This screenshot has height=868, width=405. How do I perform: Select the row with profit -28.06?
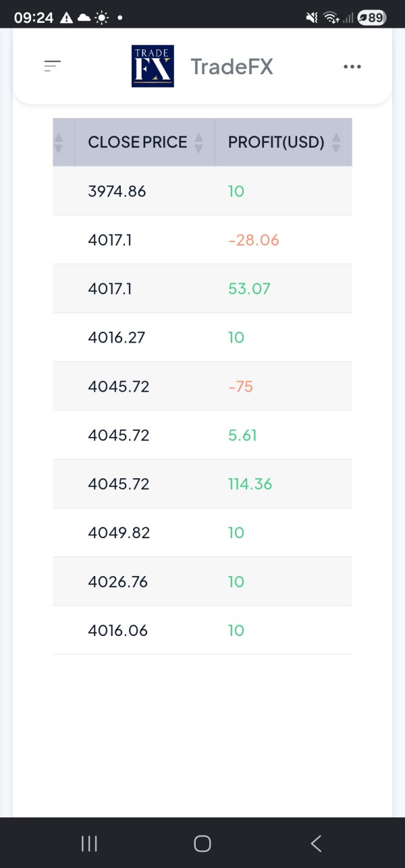coord(202,239)
